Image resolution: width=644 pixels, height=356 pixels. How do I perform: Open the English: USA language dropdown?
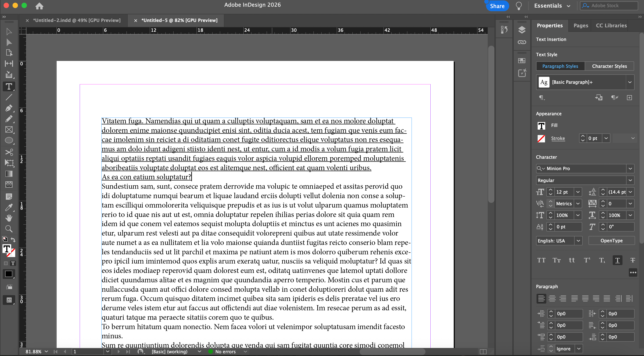click(x=578, y=241)
